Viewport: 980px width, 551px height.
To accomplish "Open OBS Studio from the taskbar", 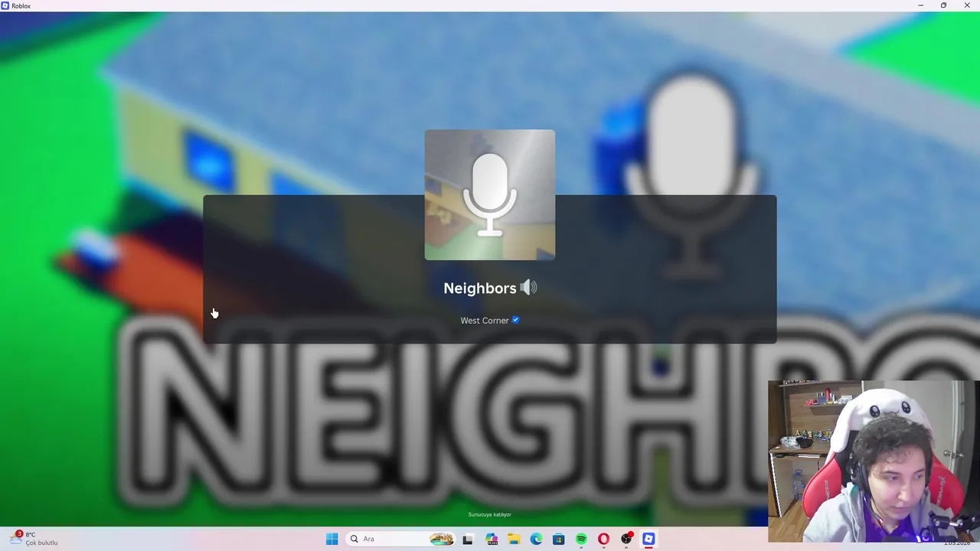I will [626, 539].
